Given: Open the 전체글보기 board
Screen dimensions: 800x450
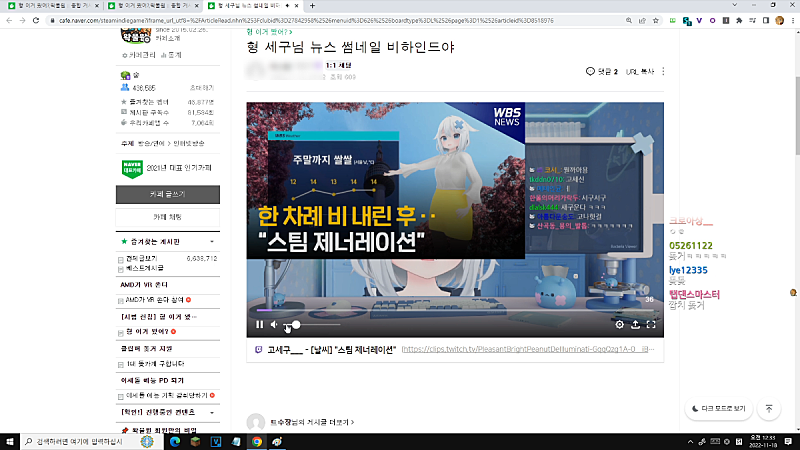Looking at the screenshot, I should pos(142,259).
